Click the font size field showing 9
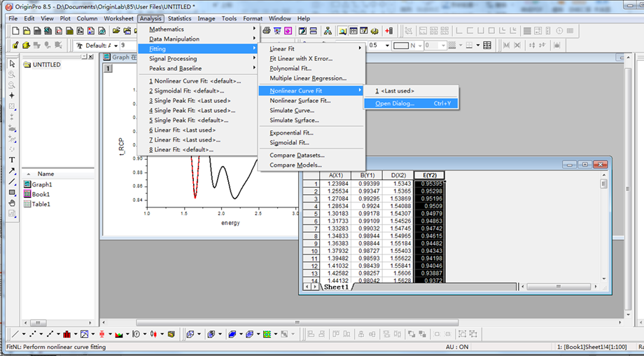The width and height of the screenshot is (644, 356). [128, 46]
